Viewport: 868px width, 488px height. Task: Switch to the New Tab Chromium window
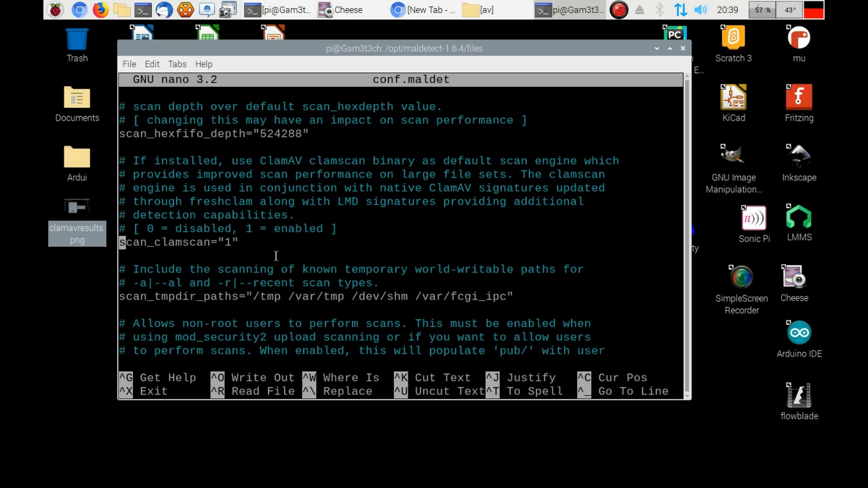423,10
